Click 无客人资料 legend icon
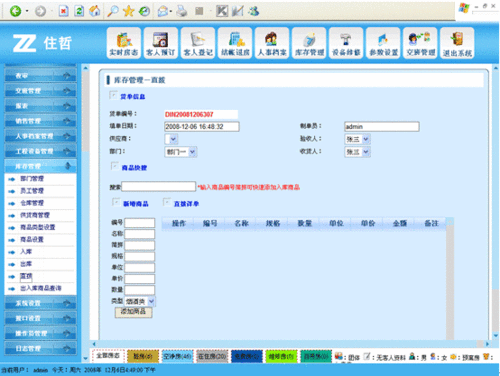This screenshot has height=376, width=500. pyautogui.click(x=367, y=357)
